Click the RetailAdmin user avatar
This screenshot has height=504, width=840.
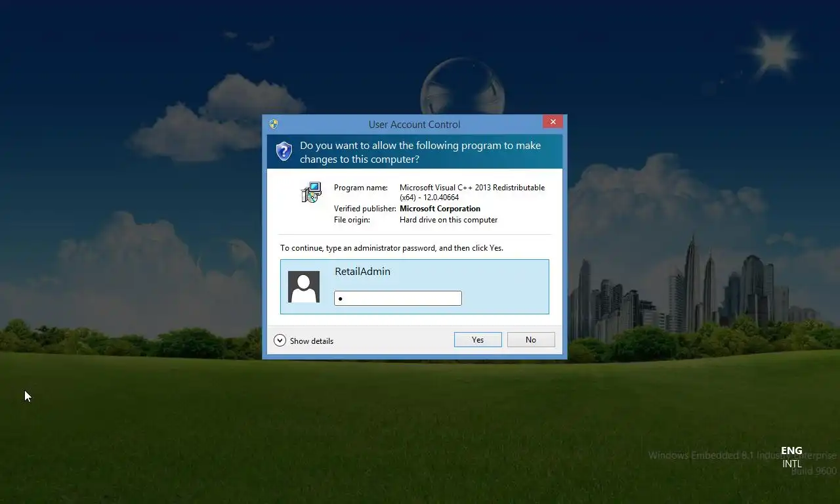coord(304,287)
